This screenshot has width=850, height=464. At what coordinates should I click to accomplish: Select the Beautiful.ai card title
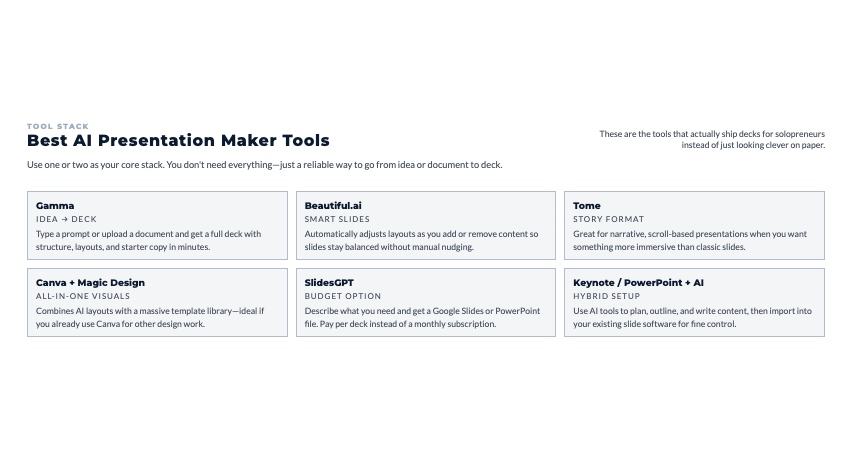333,205
